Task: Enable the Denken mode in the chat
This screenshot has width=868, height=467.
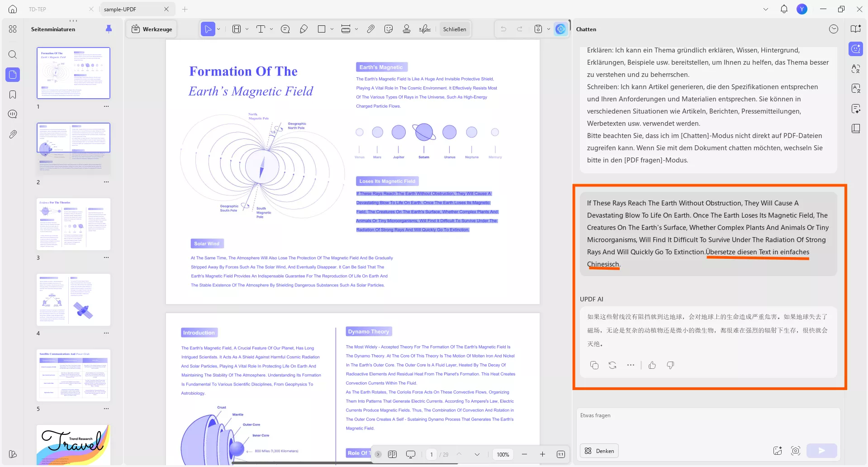Action: coord(599,451)
